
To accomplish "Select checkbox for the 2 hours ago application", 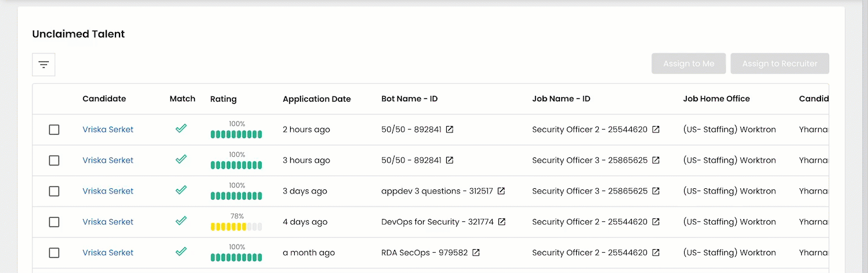I will 54,130.
